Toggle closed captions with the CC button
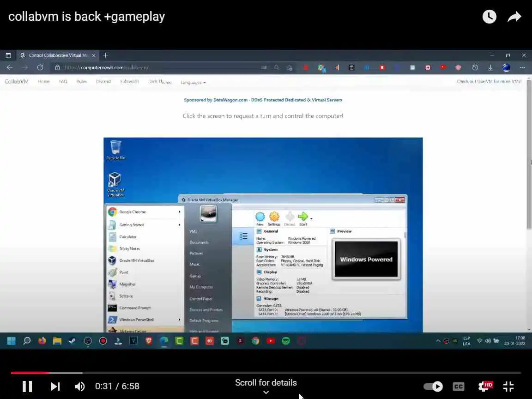This screenshot has height=399, width=532. tap(459, 386)
